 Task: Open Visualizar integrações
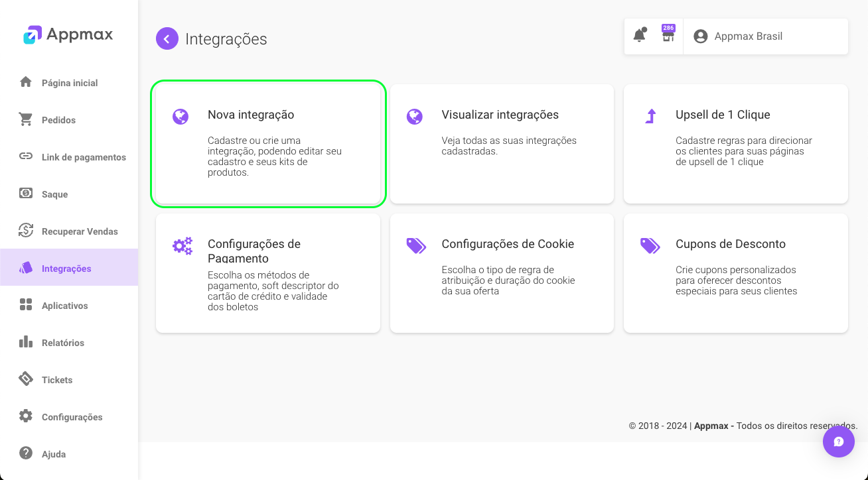tap(502, 143)
